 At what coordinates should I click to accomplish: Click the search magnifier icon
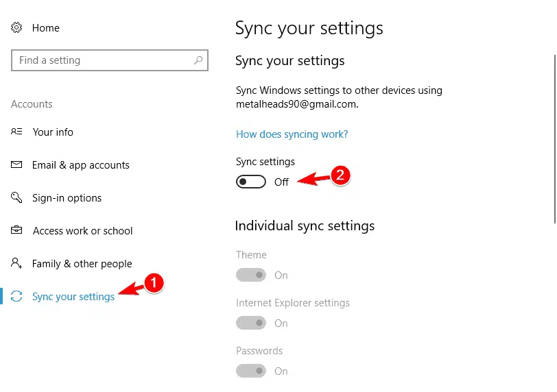click(x=198, y=60)
